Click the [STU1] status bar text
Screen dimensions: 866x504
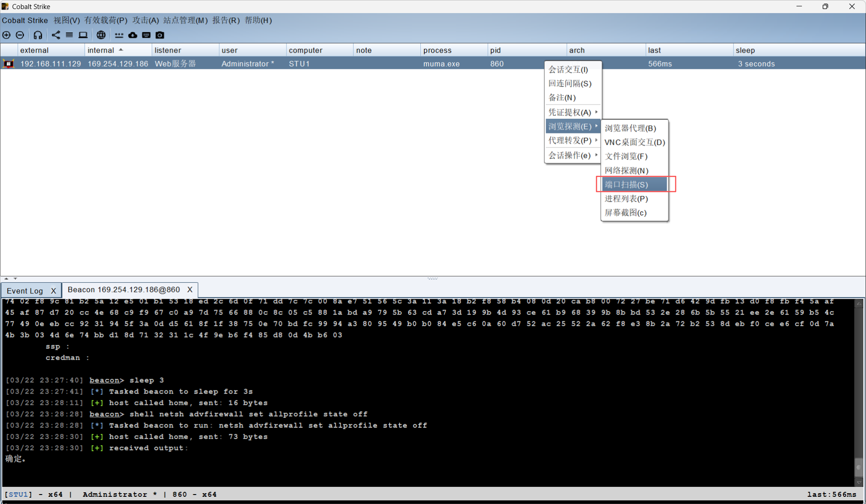click(x=18, y=494)
